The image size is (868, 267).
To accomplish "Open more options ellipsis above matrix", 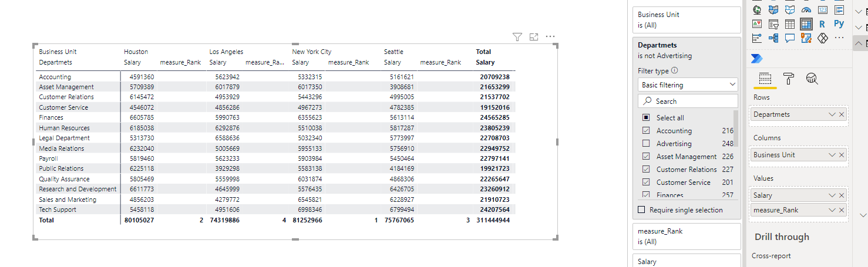I will pos(550,36).
